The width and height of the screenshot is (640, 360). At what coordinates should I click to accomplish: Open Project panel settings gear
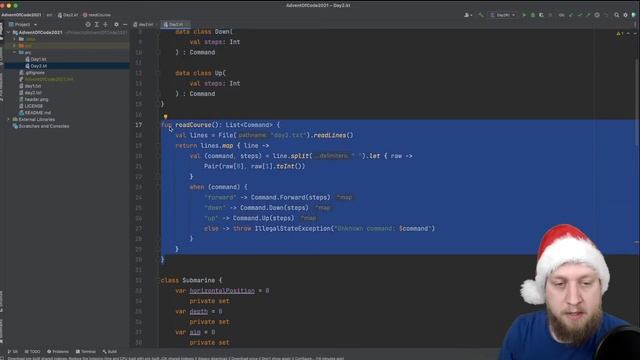(116, 24)
